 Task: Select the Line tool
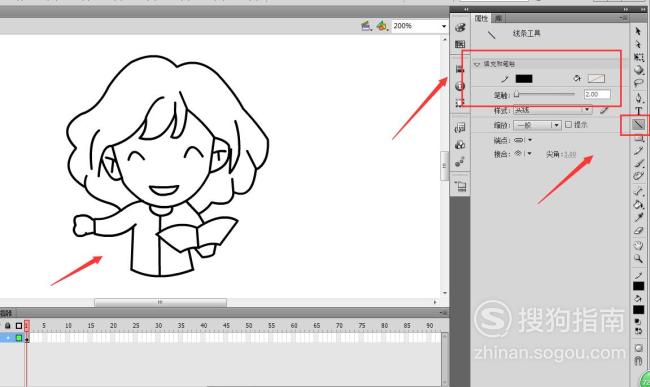(x=638, y=124)
